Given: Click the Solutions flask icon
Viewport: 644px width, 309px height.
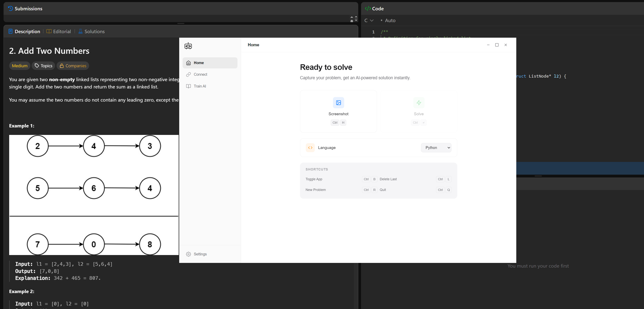Looking at the screenshot, I should click(x=81, y=31).
